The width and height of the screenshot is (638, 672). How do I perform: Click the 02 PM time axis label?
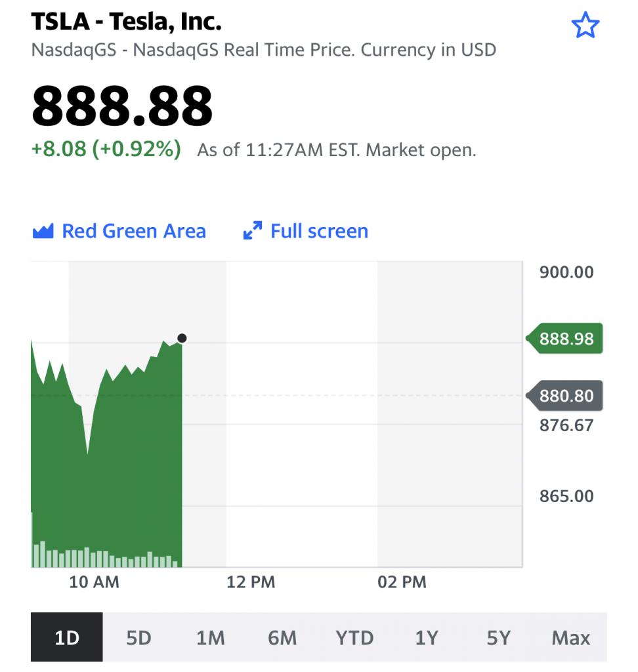pos(402,582)
